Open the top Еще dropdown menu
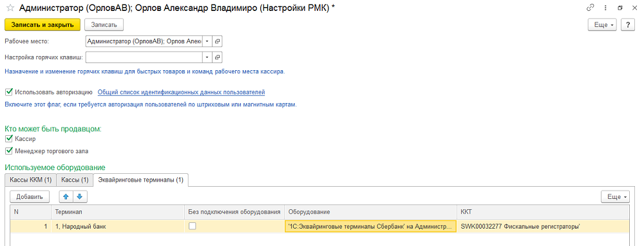644x246 pixels. coord(603,24)
